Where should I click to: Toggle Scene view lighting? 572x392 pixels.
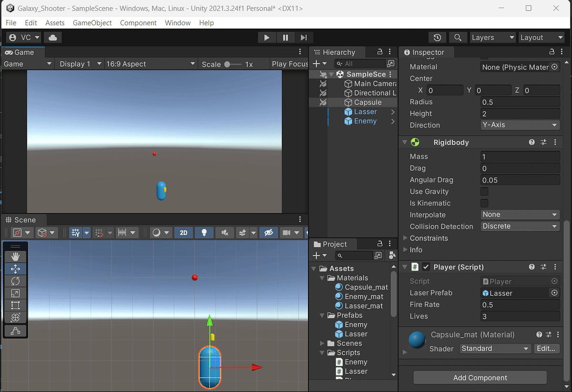(204, 232)
